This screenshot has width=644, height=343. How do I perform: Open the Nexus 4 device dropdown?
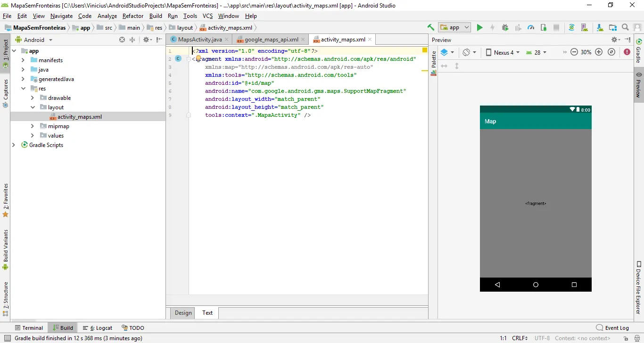pos(503,52)
